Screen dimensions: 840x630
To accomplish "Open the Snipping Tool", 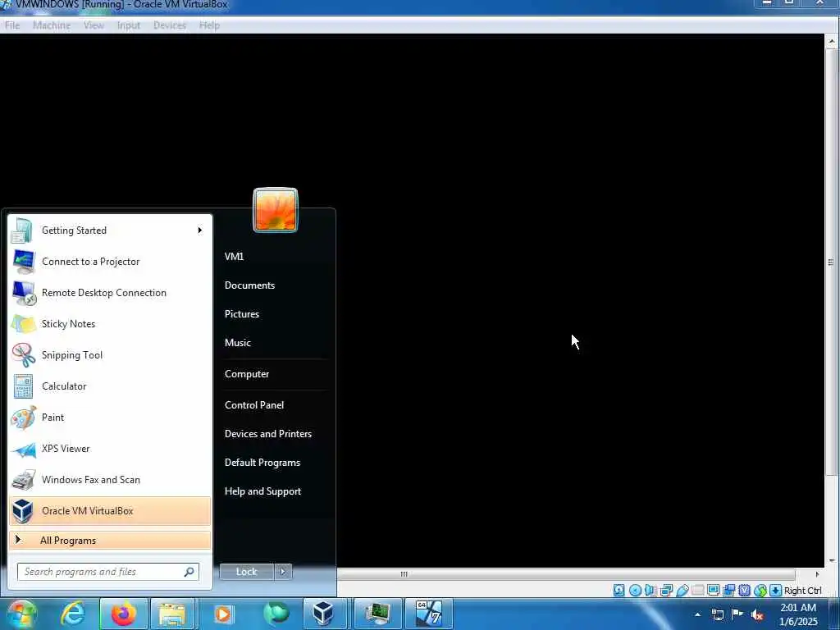I will click(x=110, y=354).
